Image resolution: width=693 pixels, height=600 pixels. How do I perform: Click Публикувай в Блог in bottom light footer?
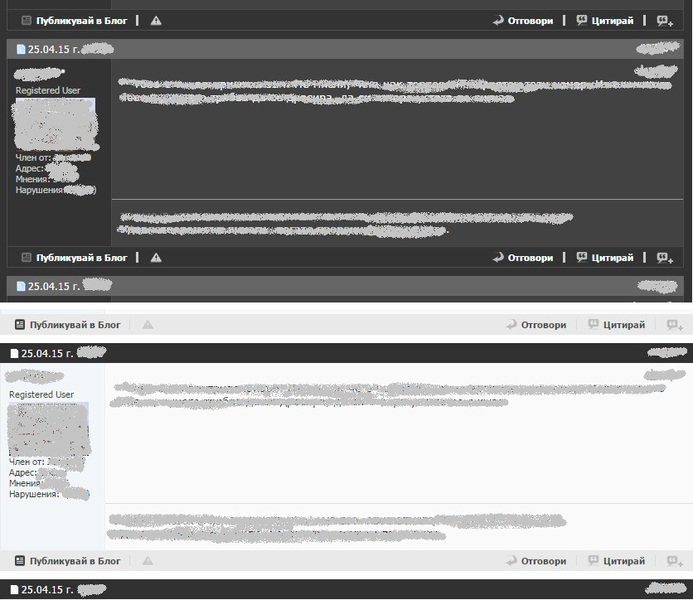75,561
